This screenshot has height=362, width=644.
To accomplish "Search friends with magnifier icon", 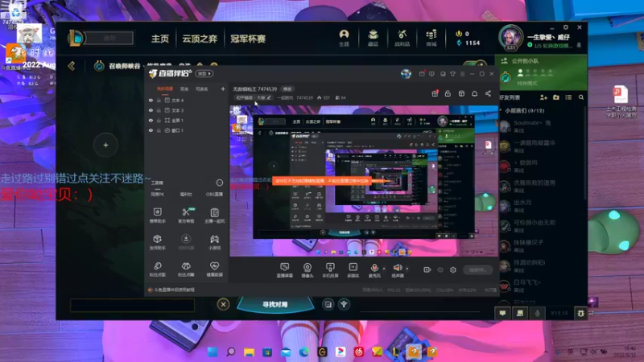I will point(581,97).
